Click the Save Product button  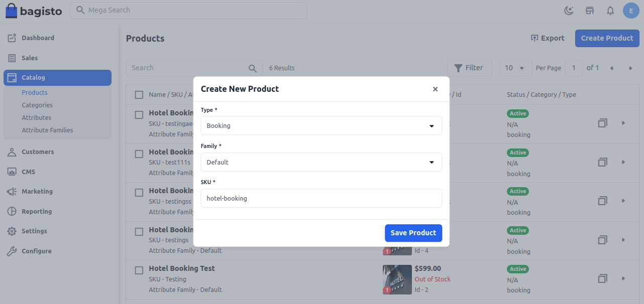(413, 233)
